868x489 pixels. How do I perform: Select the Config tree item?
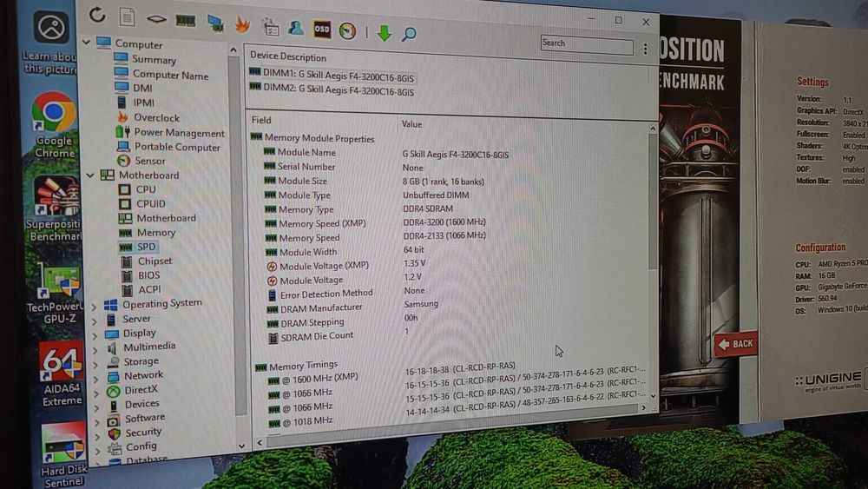[141, 446]
